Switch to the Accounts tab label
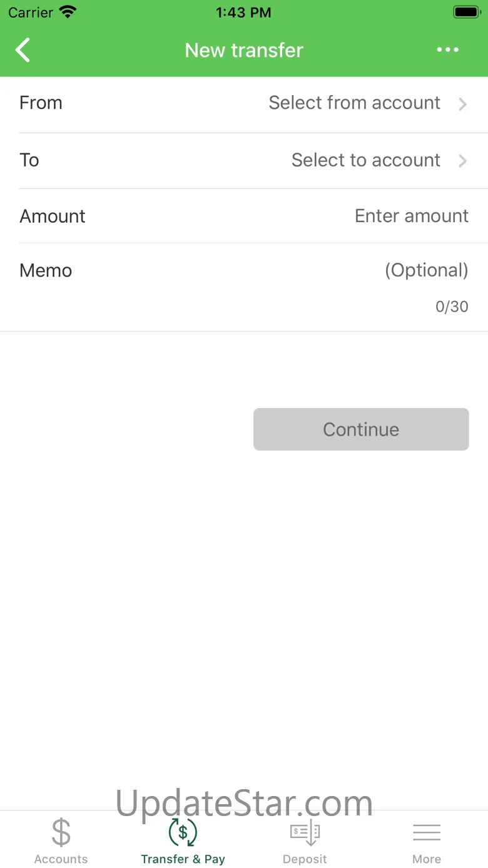 click(61, 859)
